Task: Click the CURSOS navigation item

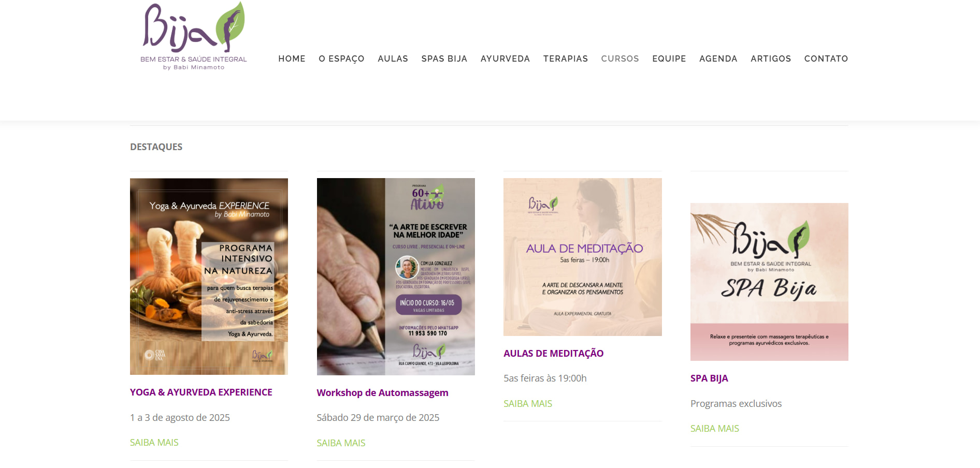Action: click(x=620, y=58)
